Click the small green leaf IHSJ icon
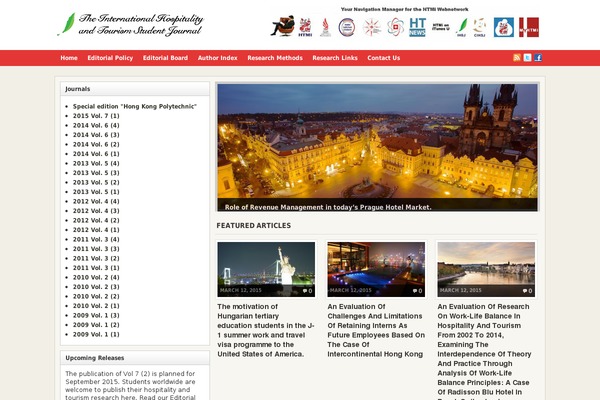 pyautogui.click(x=462, y=27)
